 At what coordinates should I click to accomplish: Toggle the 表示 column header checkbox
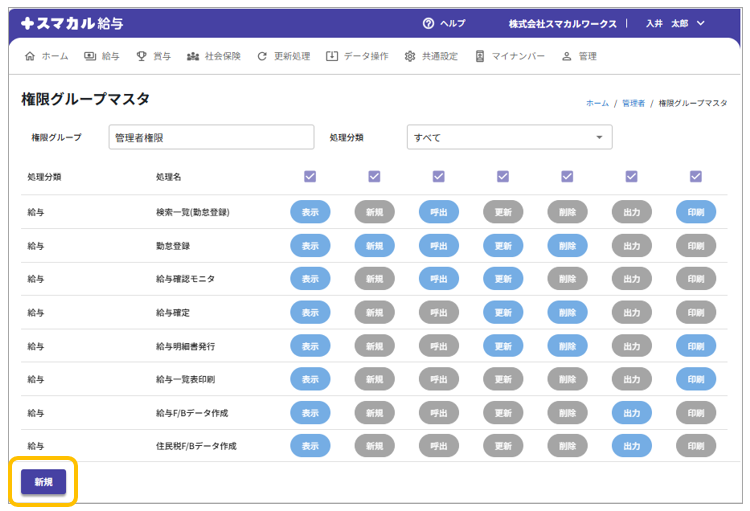click(x=310, y=176)
